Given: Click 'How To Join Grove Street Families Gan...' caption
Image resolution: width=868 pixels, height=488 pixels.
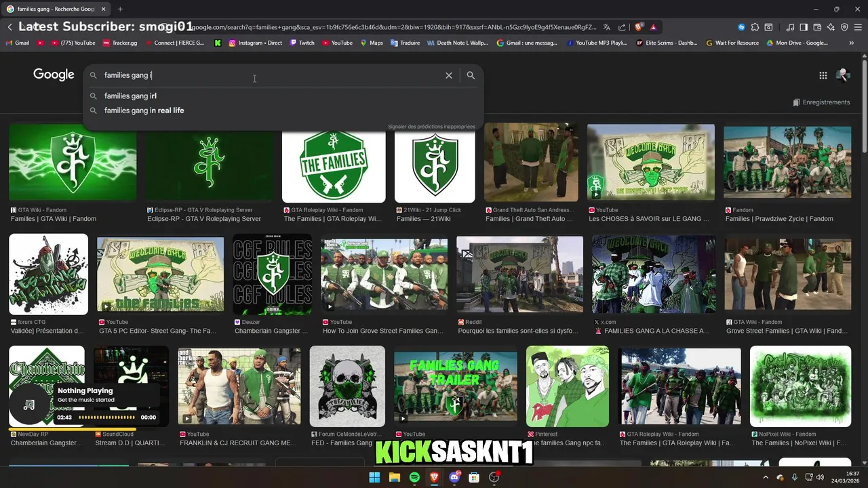Looking at the screenshot, I should [x=383, y=331].
